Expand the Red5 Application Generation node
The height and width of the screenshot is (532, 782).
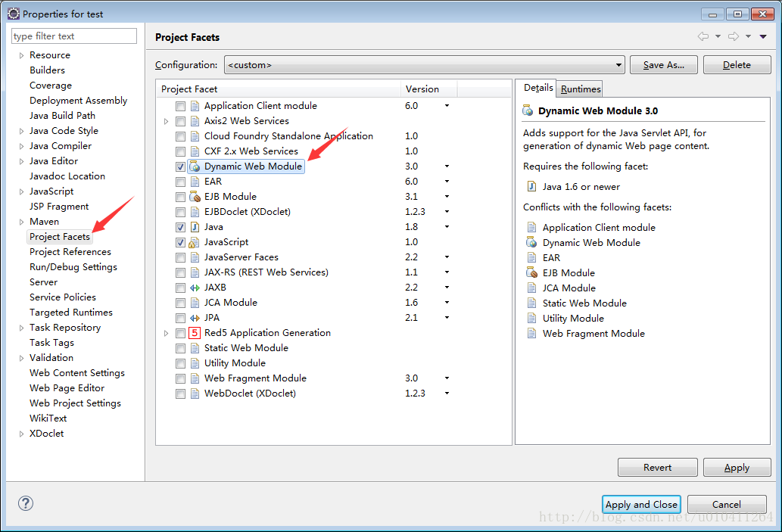click(x=166, y=333)
